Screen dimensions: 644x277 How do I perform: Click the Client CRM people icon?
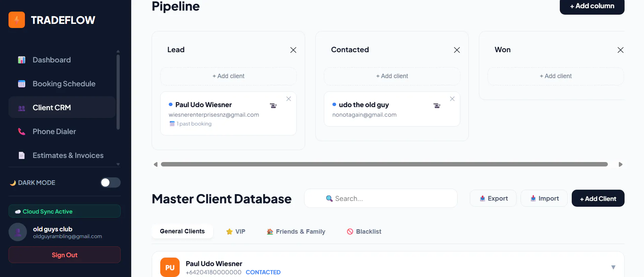click(21, 108)
